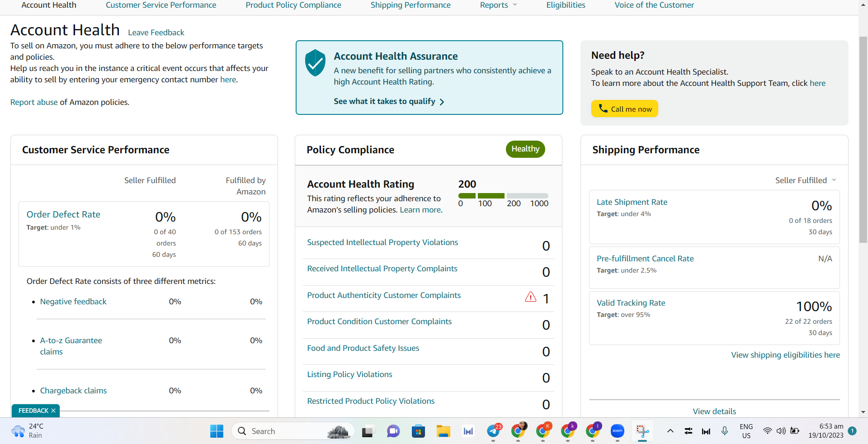Viewport: 868px width, 444px height.
Task: Open Listing Policy Violations link
Action: 349,374
